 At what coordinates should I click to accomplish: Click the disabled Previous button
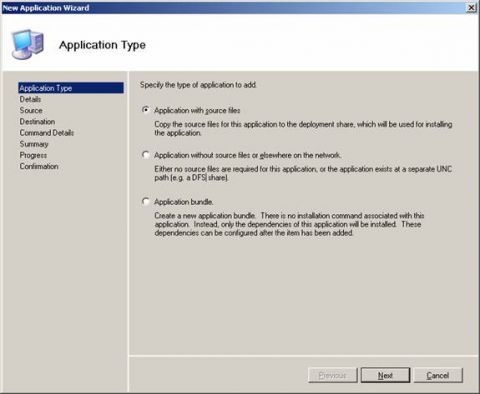333,375
